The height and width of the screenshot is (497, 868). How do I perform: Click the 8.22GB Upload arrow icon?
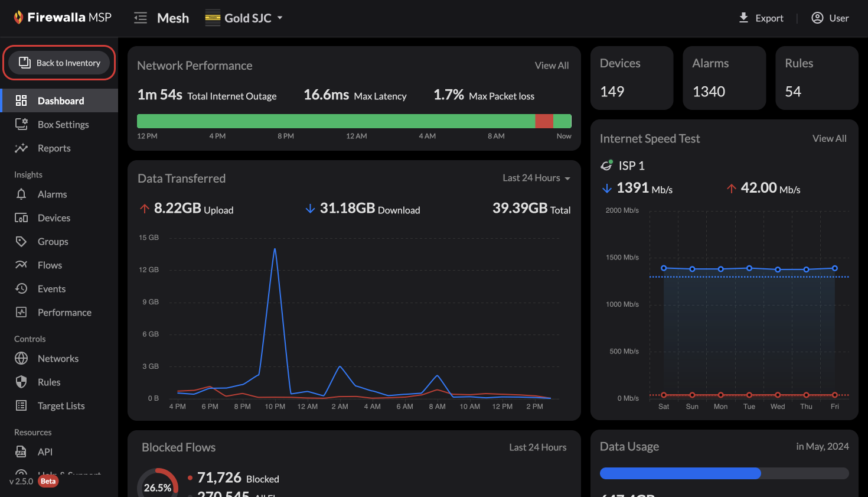[x=145, y=209]
